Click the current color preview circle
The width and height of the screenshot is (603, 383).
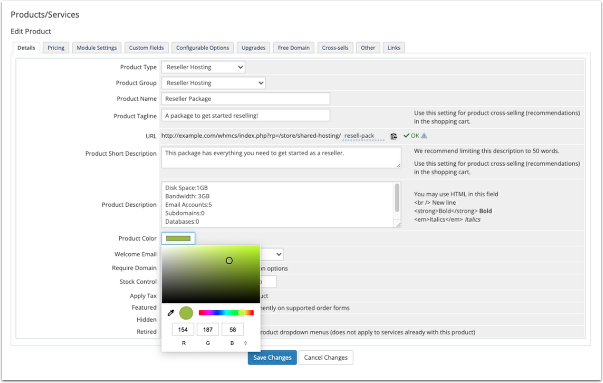click(x=186, y=313)
